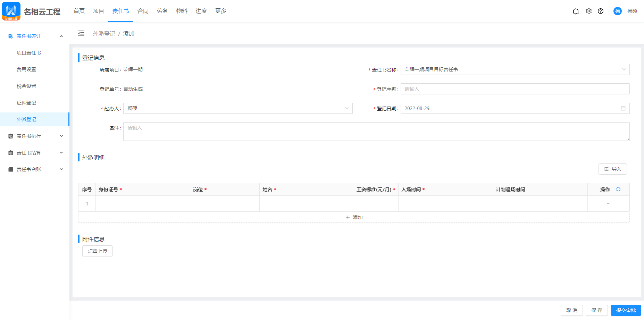Click the 保存 button
This screenshot has height=320, width=644.
(597, 310)
